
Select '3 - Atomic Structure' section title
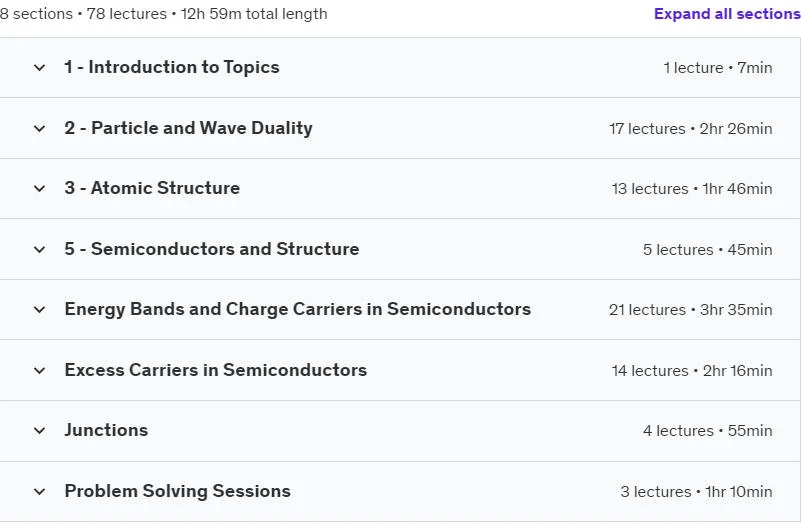tap(152, 188)
